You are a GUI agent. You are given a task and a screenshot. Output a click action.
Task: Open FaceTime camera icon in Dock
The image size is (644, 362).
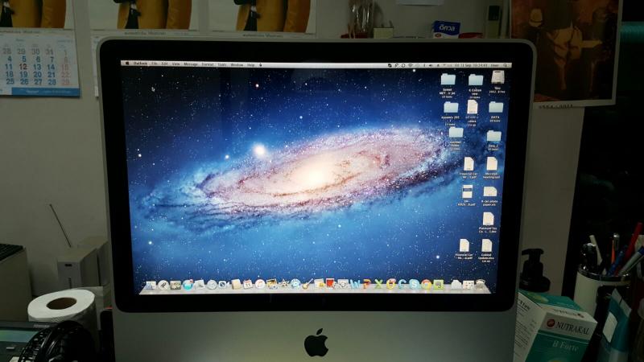[x=224, y=285]
